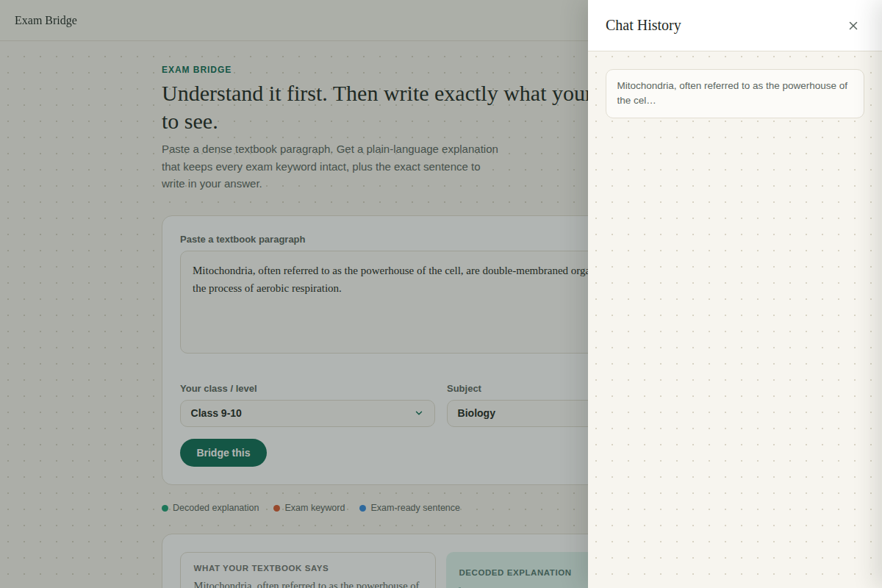Click the Chat History panel title
This screenshot has height=588, width=882.
pos(643,26)
